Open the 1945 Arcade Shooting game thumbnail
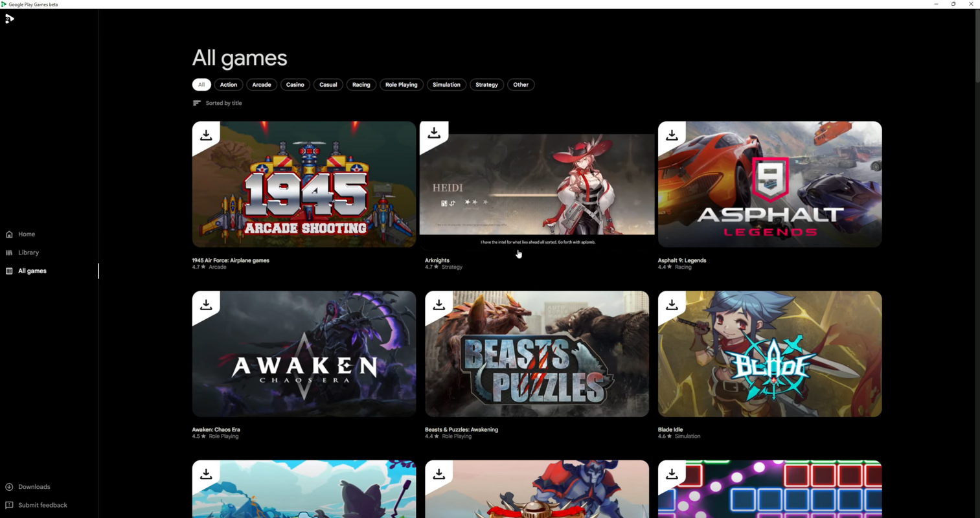 pyautogui.click(x=304, y=185)
